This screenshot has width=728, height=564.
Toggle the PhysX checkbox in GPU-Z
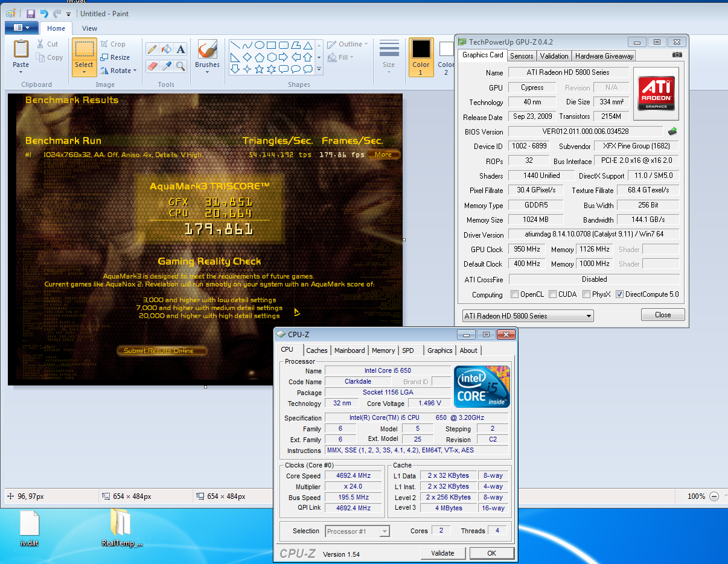(587, 294)
